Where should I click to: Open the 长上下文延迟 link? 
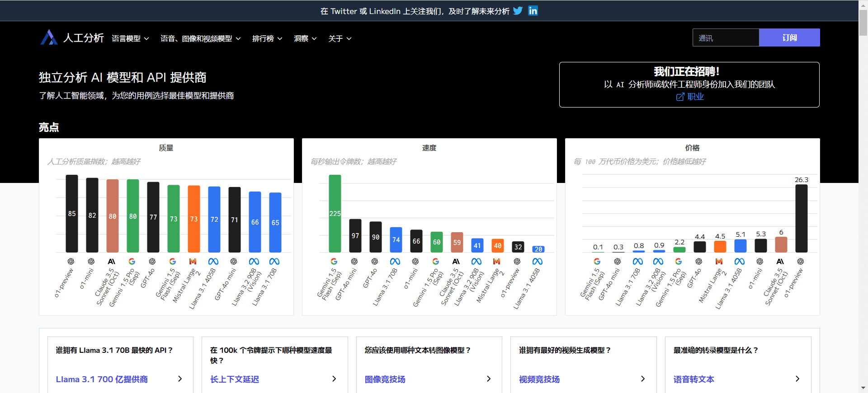click(235, 379)
